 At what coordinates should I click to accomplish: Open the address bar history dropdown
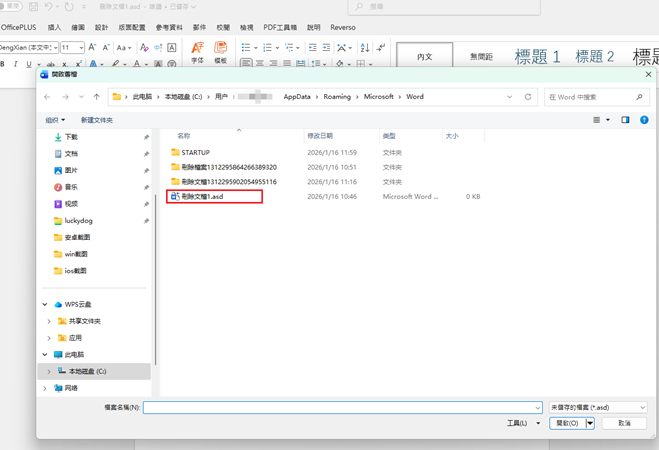(510, 97)
